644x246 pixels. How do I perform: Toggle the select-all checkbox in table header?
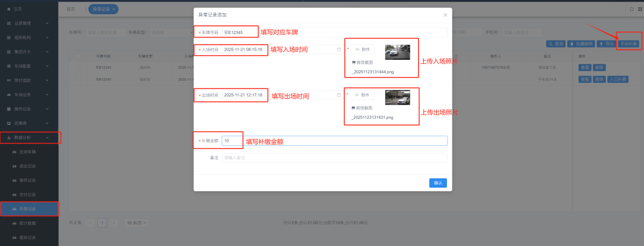tap(79, 55)
